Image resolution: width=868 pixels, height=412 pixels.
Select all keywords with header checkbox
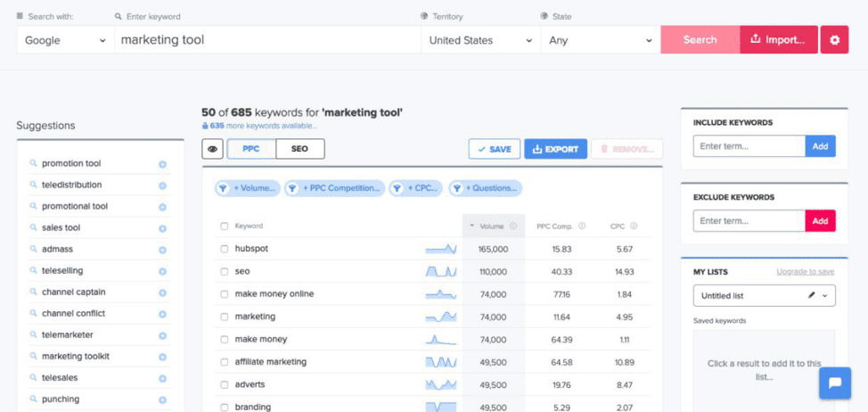[x=225, y=227]
